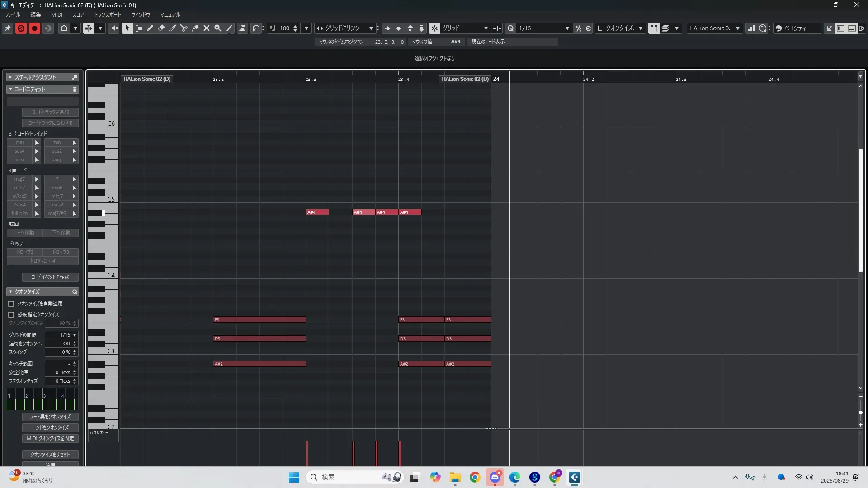Click the コードイベントを作成 button
868x488 pixels.
50,277
